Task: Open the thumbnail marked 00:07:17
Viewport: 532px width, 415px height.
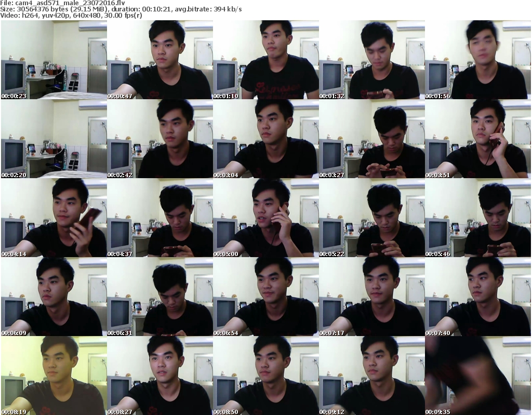Action: coord(372,297)
